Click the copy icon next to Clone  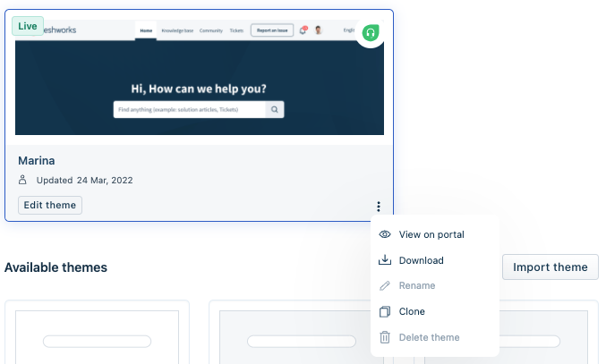pos(385,311)
